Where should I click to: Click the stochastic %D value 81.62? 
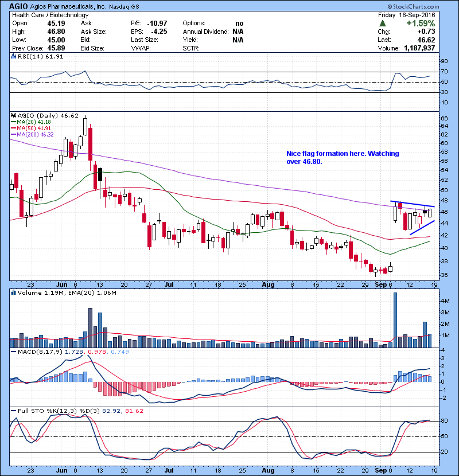click(134, 411)
